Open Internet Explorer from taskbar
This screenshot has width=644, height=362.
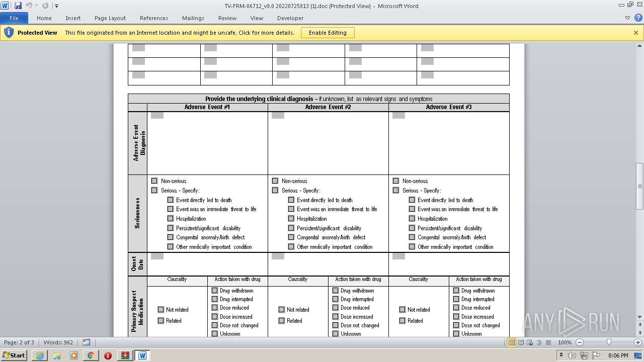(x=40, y=355)
